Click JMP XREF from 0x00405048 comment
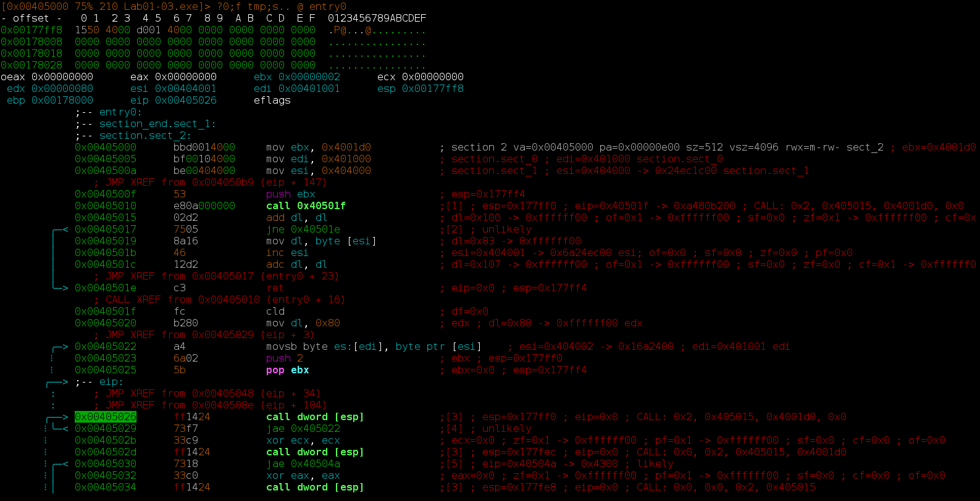 tap(207, 393)
